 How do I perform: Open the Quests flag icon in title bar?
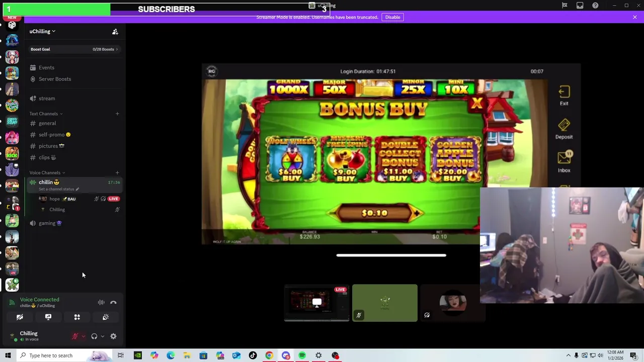point(565,6)
